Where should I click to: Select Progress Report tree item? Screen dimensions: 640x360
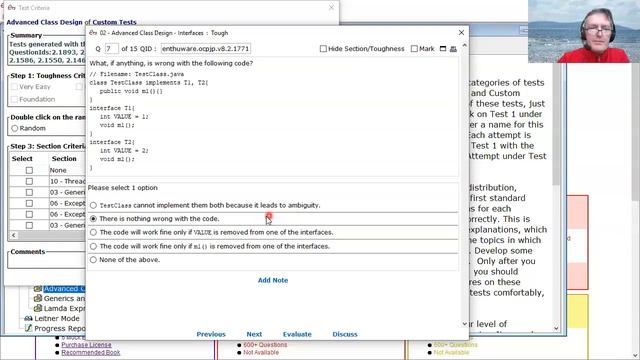[60, 329]
